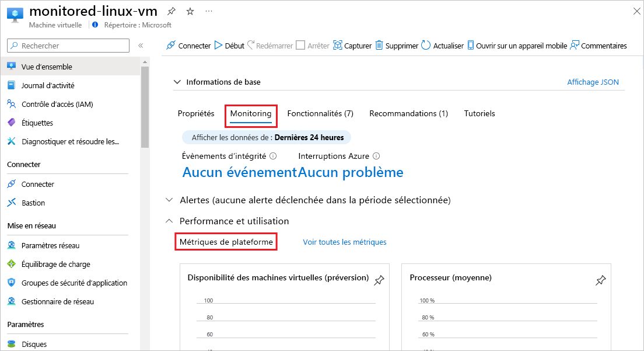Click in the Rechercher search box

(68, 46)
